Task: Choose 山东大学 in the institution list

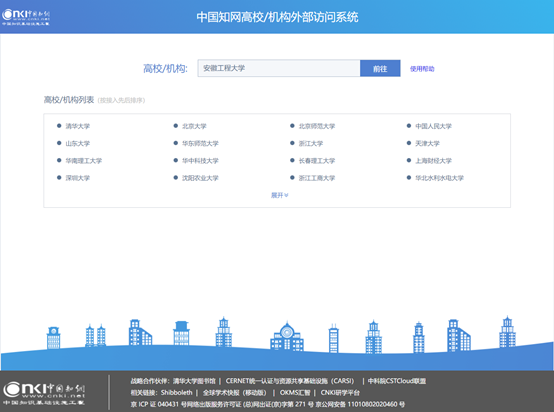Action: click(x=78, y=143)
